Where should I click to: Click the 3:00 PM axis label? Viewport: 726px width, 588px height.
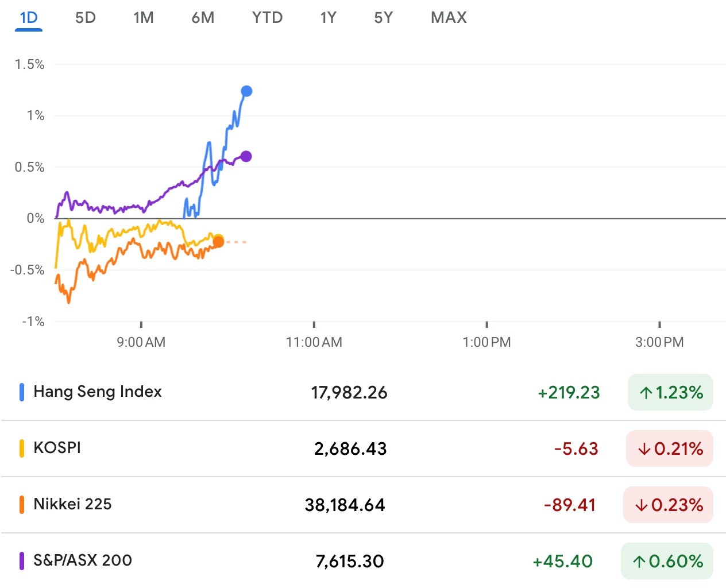click(659, 342)
